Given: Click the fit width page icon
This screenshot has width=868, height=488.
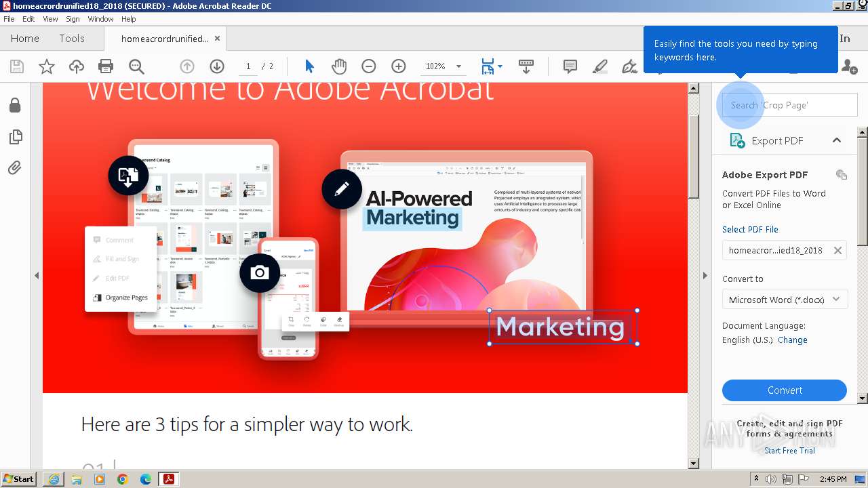Looking at the screenshot, I should 488,66.
